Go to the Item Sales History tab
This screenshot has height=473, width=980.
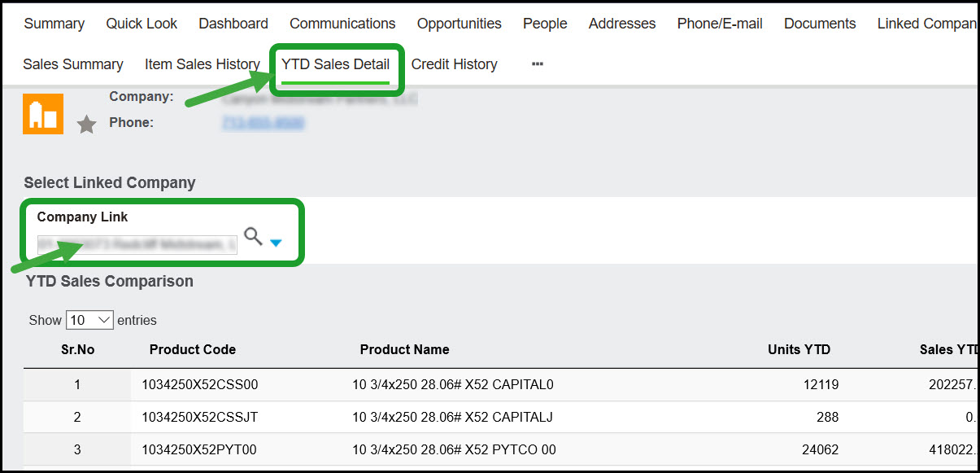202,64
